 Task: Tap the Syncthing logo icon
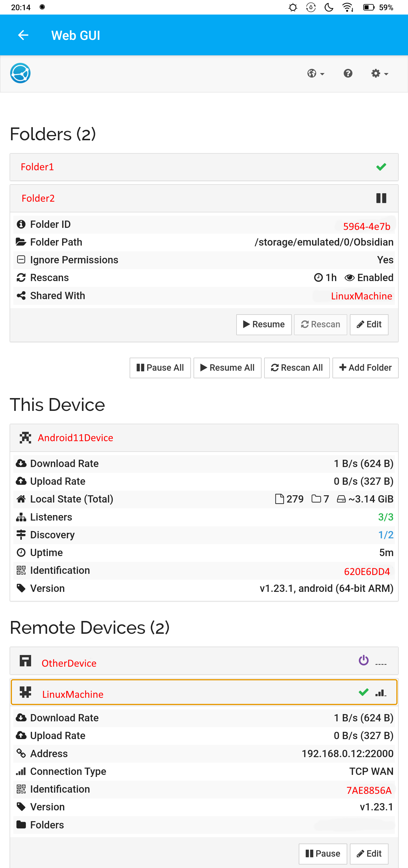click(x=20, y=73)
